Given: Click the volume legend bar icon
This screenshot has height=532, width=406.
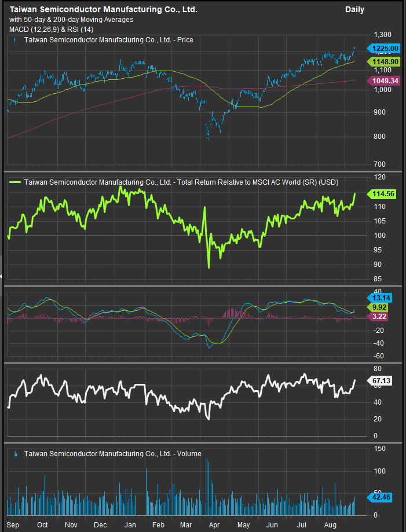Looking at the screenshot, I should [14, 454].
